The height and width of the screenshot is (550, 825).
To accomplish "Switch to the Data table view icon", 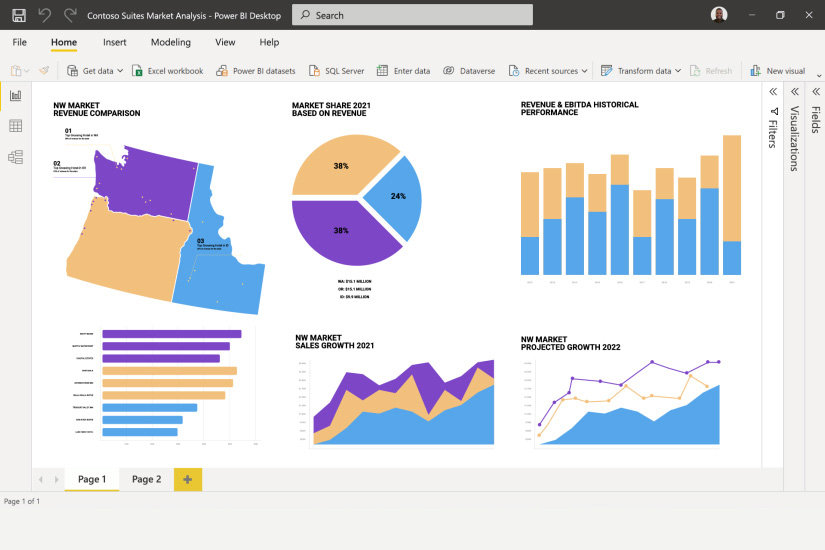I will point(15,126).
